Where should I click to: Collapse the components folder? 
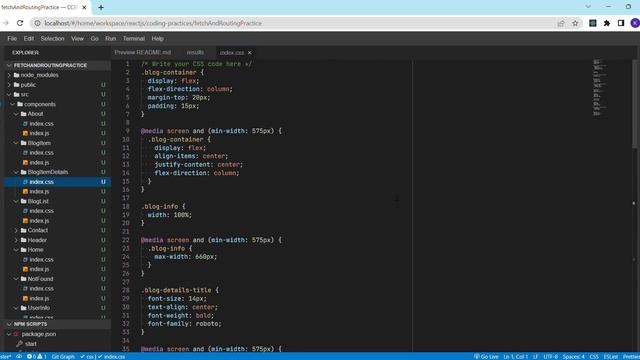(x=13, y=104)
